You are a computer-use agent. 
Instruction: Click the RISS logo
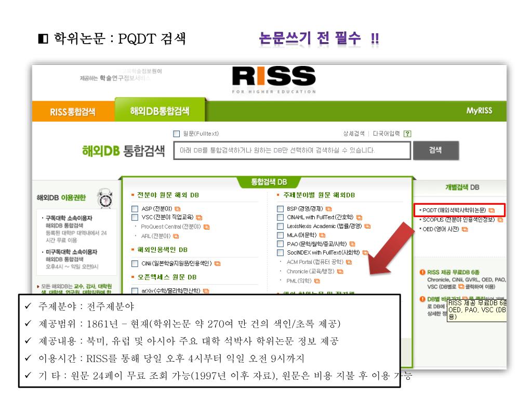tap(274, 79)
